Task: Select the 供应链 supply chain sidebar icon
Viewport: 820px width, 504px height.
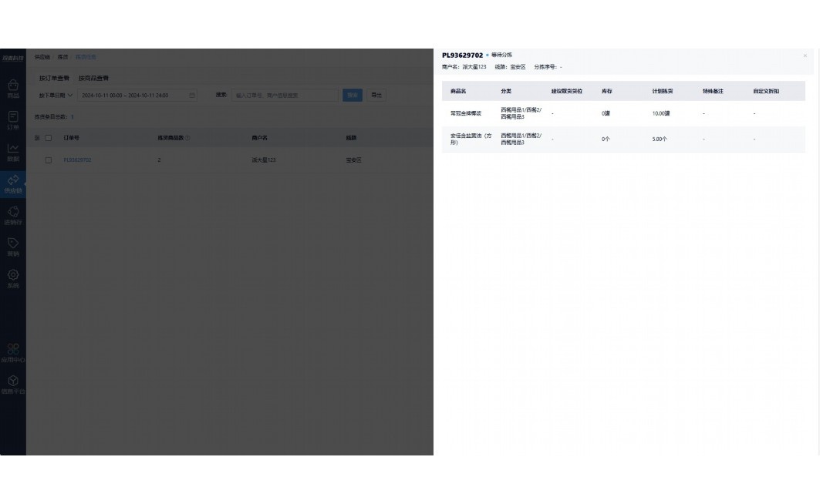Action: pos(13,182)
